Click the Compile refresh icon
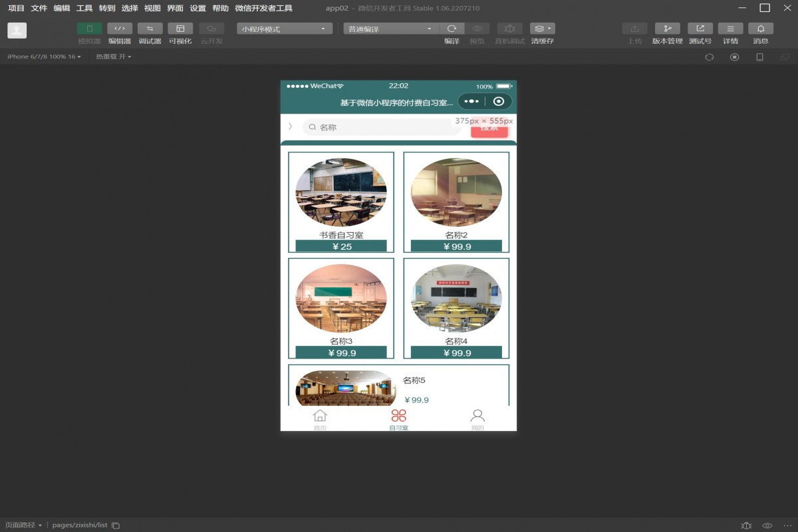The width and height of the screenshot is (798, 532). (452, 29)
